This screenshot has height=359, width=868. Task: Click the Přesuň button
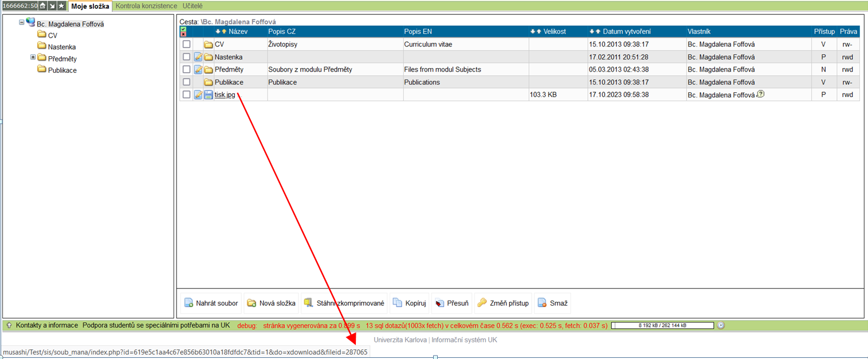451,303
